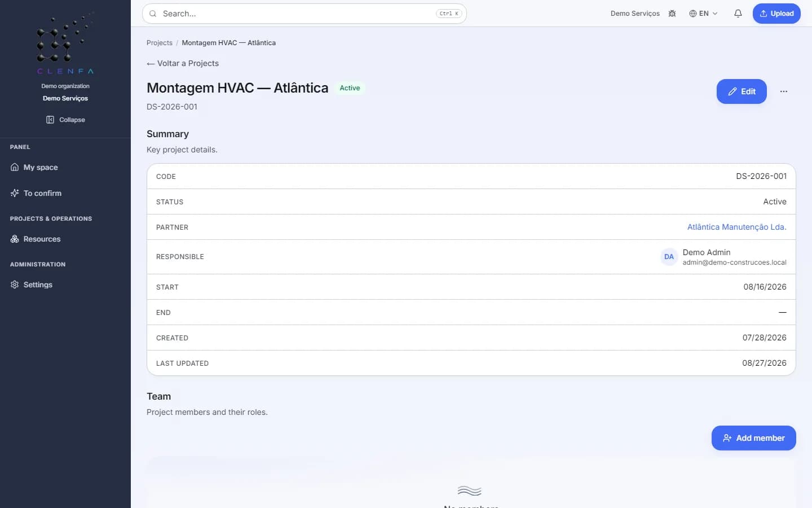Navigate to Projects breadcrumb
This screenshot has height=508, width=812.
160,43
